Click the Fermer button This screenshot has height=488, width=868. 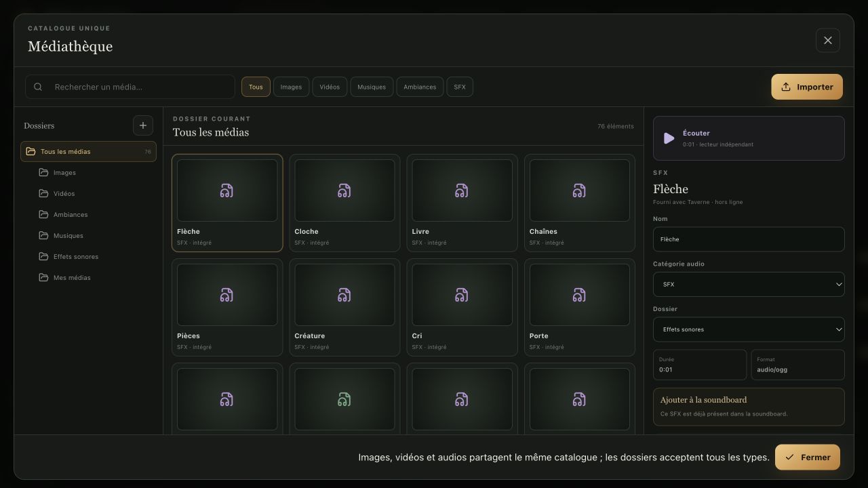click(808, 457)
